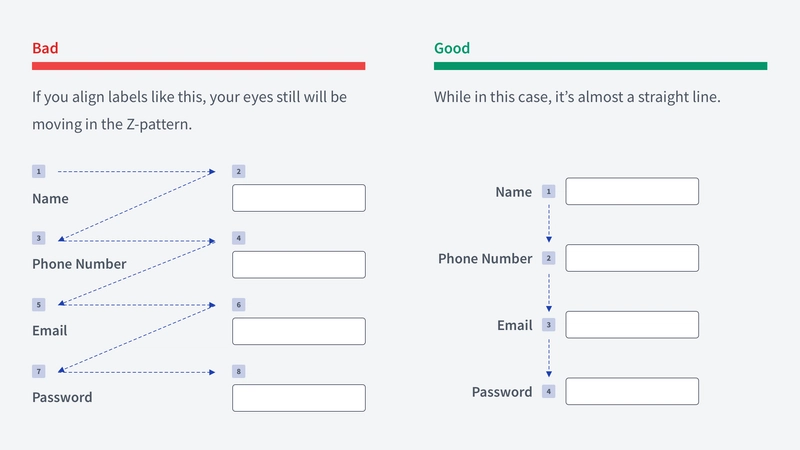The image size is (800, 450).
Task: Focus the Password field in Good example
Action: coord(632,391)
